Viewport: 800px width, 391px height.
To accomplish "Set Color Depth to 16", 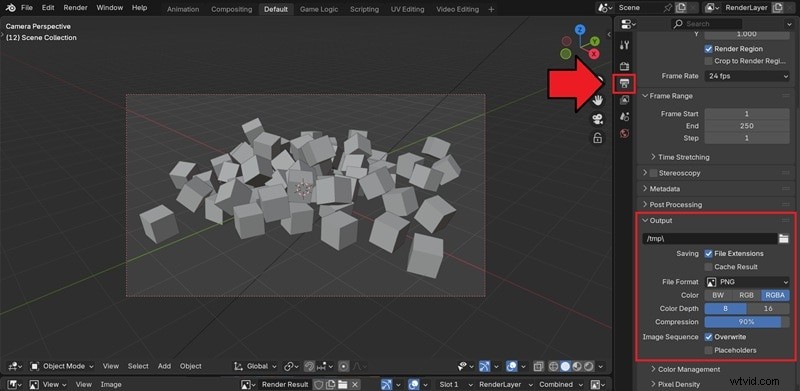I will [768, 308].
